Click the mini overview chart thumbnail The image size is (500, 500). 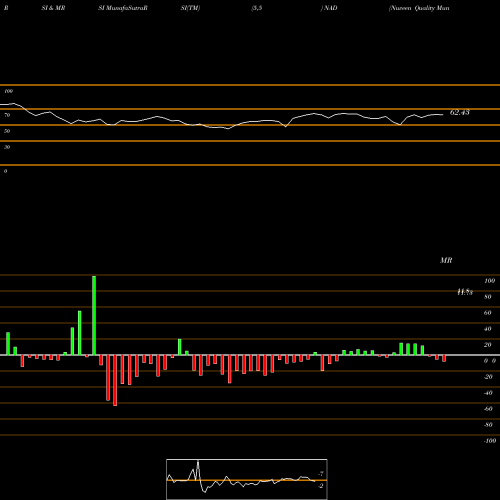pos(247,479)
